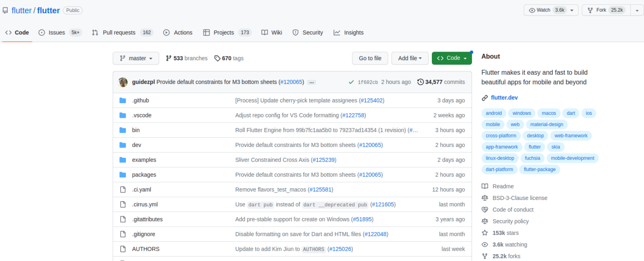Switch to the Code tab
644x261 pixels.
pyautogui.click(x=17, y=32)
